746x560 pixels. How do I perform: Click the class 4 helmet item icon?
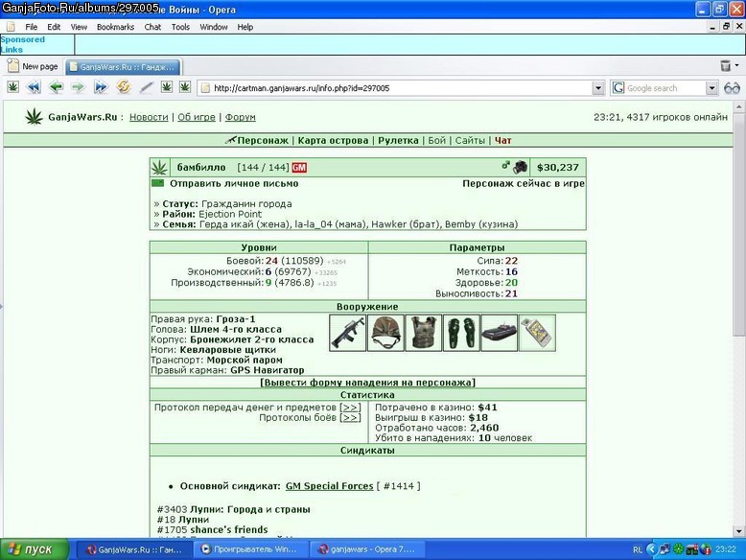pos(385,333)
